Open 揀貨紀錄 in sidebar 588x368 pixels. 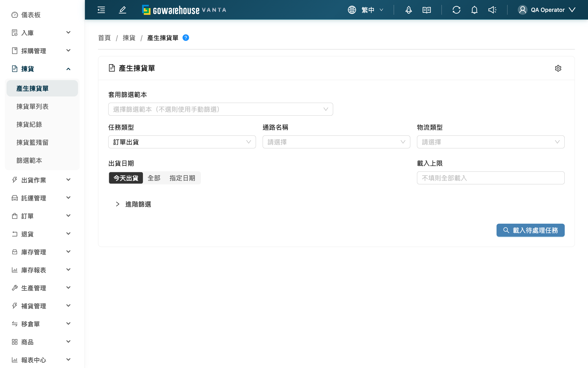tap(42, 124)
